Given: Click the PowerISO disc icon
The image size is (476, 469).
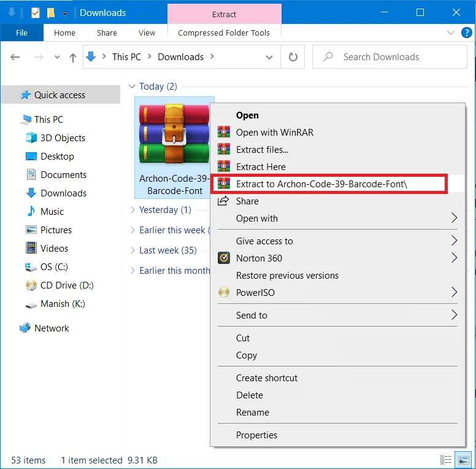Looking at the screenshot, I should tap(224, 292).
